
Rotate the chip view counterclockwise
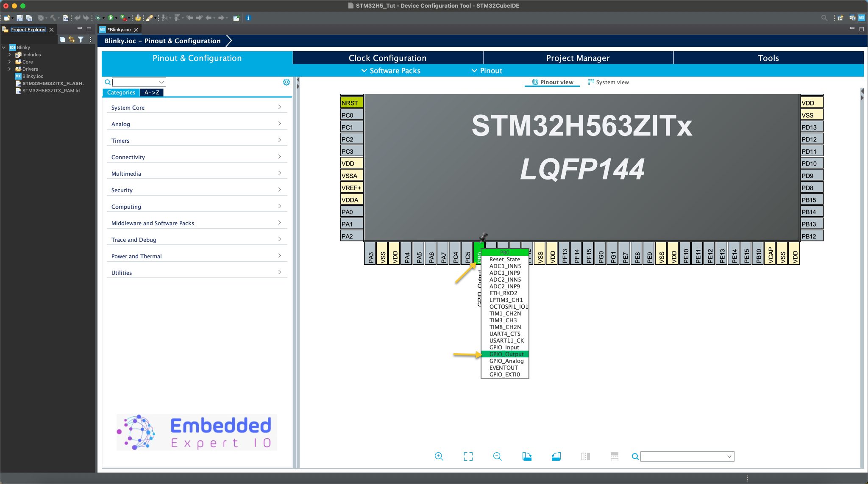pyautogui.click(x=556, y=456)
